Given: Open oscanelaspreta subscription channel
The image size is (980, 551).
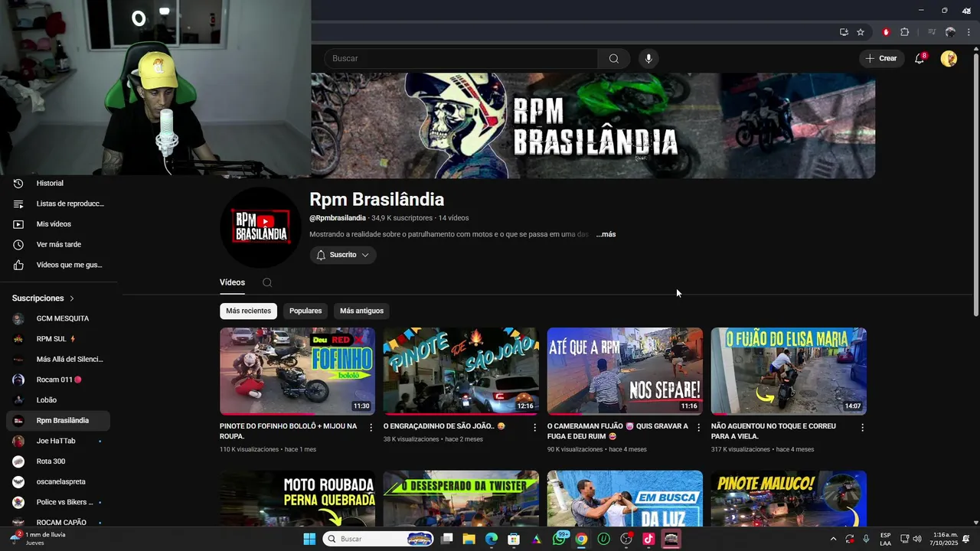Looking at the screenshot, I should (x=58, y=482).
